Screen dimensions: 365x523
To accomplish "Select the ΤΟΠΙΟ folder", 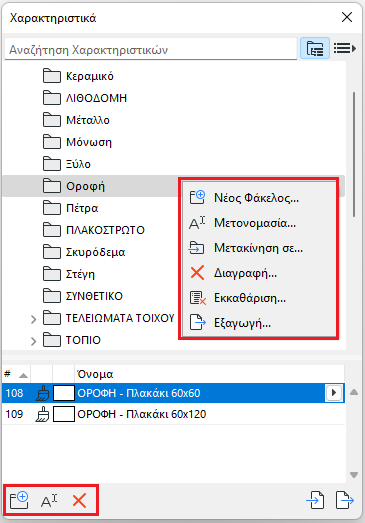I will pyautogui.click(x=72, y=340).
